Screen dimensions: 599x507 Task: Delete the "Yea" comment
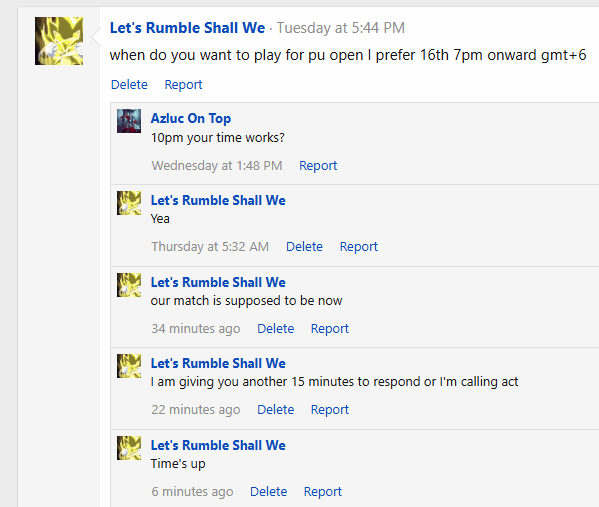point(304,246)
